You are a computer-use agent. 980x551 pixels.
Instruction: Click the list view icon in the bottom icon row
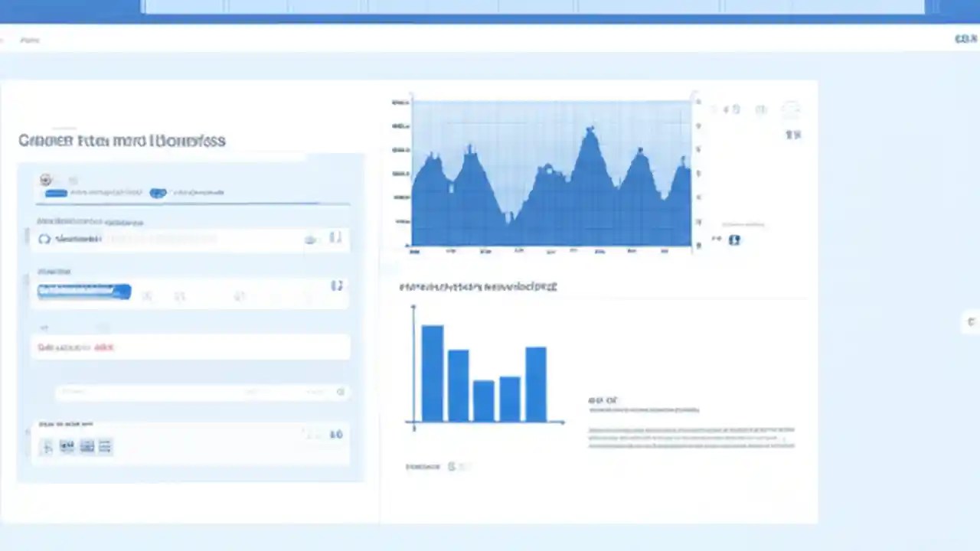coord(105,446)
